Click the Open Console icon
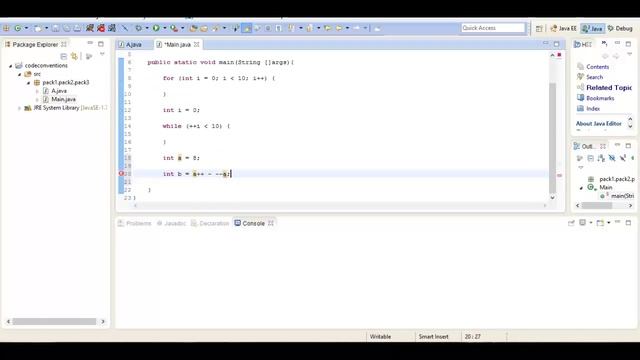The height and width of the screenshot is (360, 640). (x=600, y=223)
